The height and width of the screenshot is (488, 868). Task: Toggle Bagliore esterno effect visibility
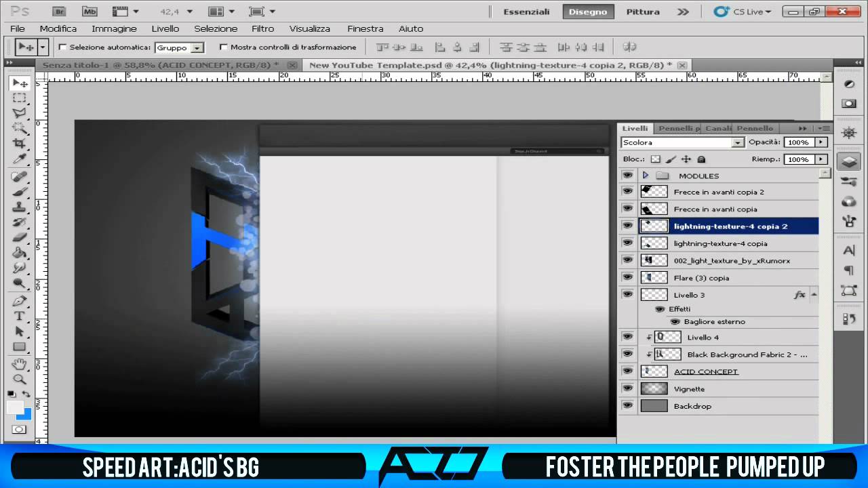[x=675, y=321]
